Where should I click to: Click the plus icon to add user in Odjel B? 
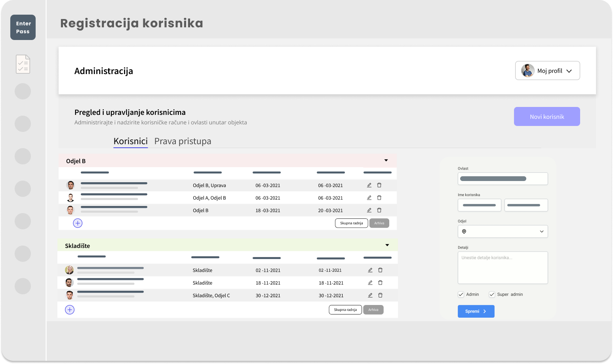tap(78, 223)
